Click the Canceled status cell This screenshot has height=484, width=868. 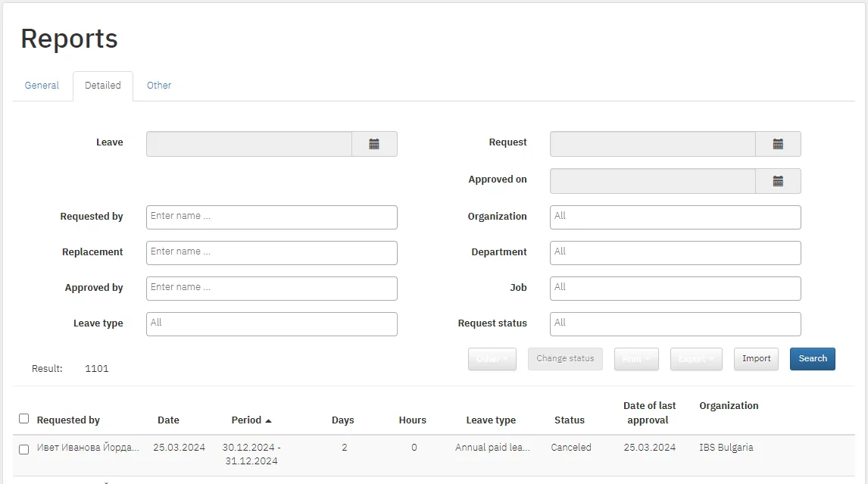point(571,448)
